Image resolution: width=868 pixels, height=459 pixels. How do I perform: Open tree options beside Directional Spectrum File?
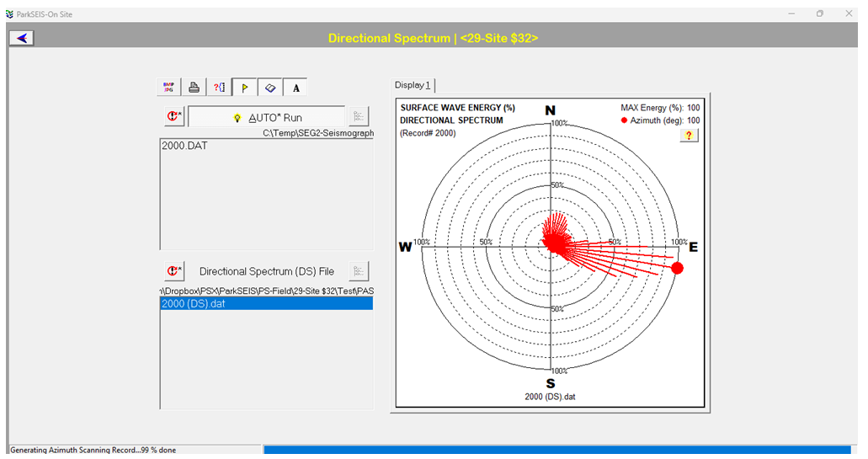pyautogui.click(x=359, y=271)
